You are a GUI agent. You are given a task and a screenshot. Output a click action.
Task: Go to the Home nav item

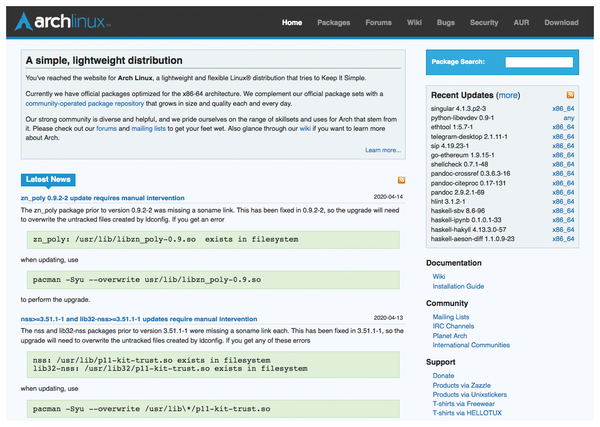[292, 23]
